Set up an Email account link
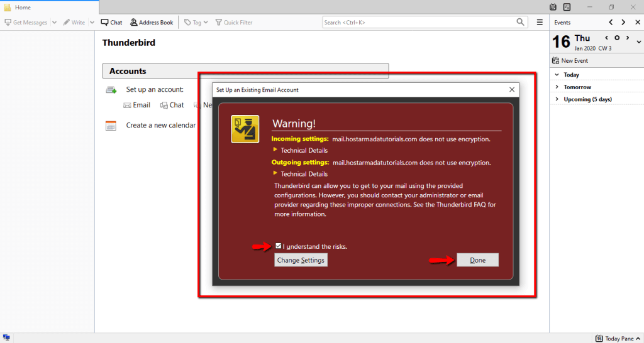Image resolution: width=644 pixels, height=343 pixels. pos(136,105)
